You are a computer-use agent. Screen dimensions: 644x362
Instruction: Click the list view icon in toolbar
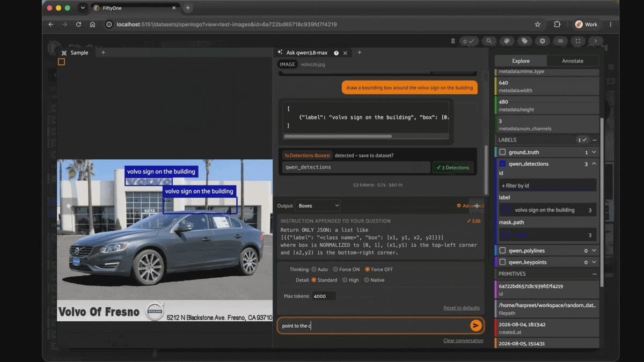pyautogui.click(x=560, y=41)
